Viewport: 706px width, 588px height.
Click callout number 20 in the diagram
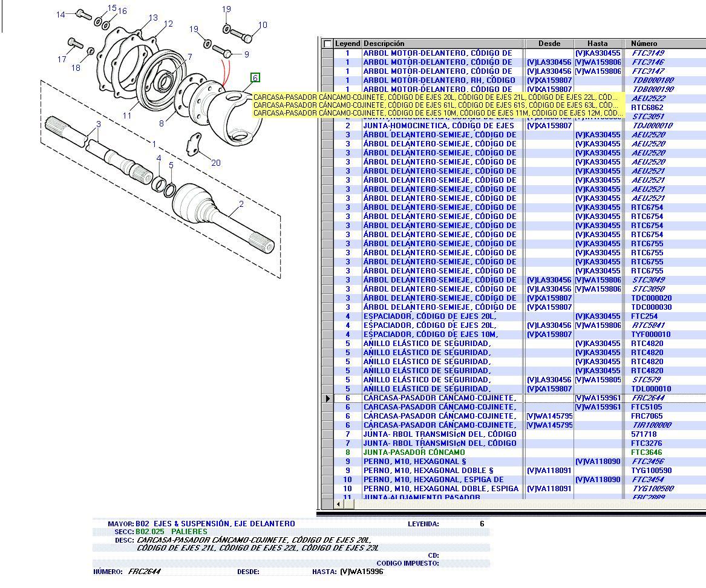(215, 163)
